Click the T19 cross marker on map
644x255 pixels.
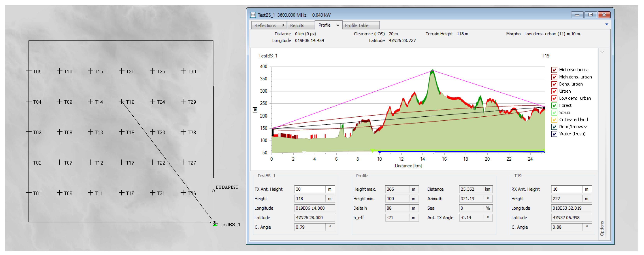point(121,101)
